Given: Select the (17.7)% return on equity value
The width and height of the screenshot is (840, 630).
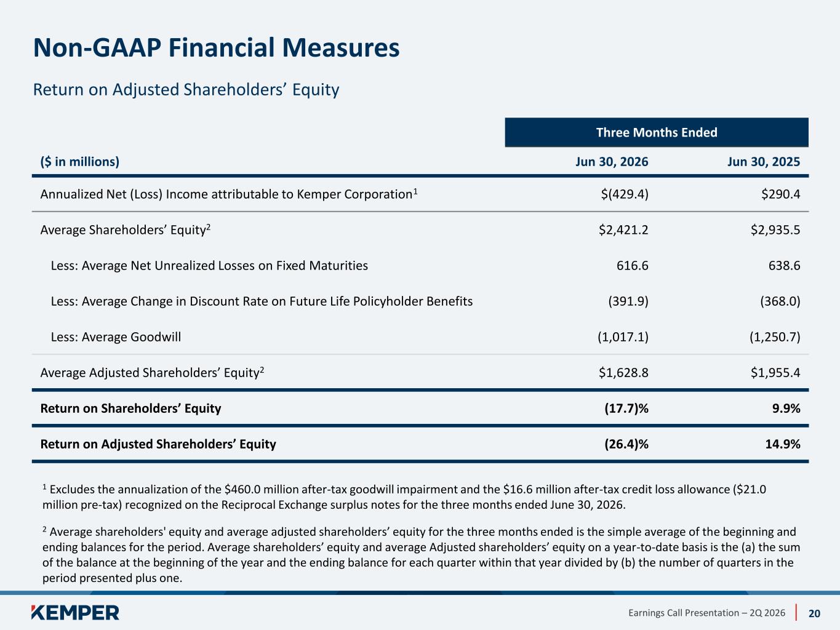Looking at the screenshot, I should tap(626, 409).
